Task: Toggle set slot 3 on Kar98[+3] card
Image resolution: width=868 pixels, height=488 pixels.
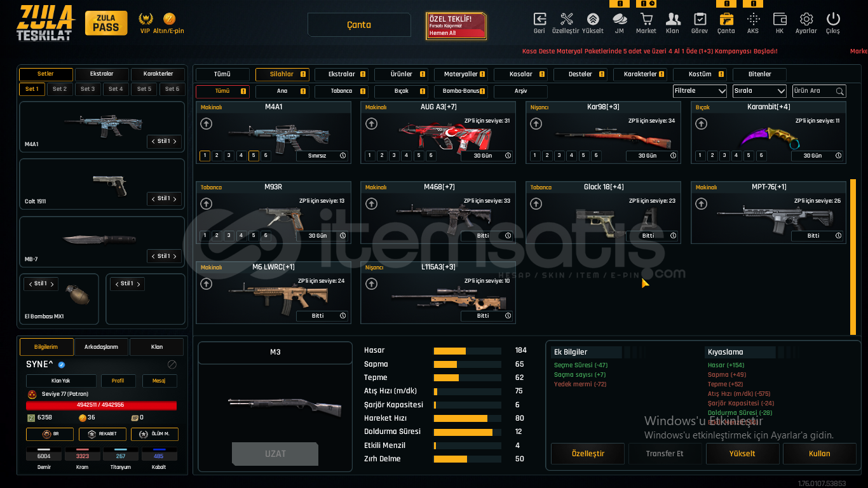Action: click(559, 155)
